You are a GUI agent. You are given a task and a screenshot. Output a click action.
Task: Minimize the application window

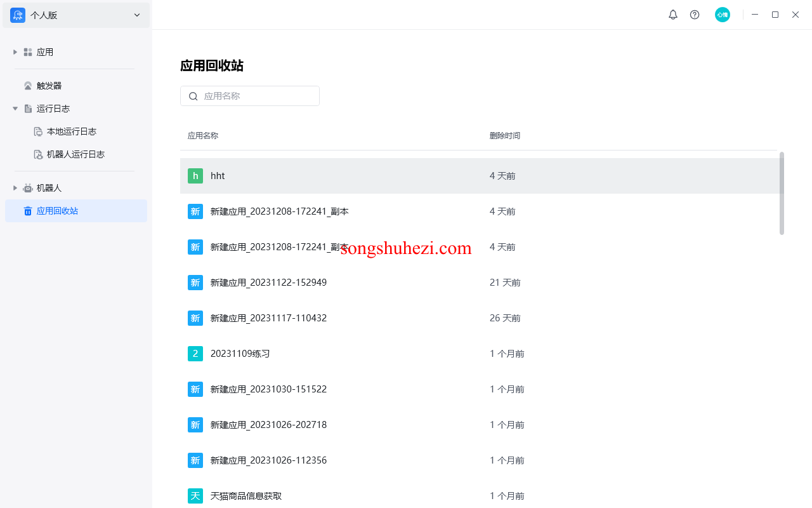point(755,15)
